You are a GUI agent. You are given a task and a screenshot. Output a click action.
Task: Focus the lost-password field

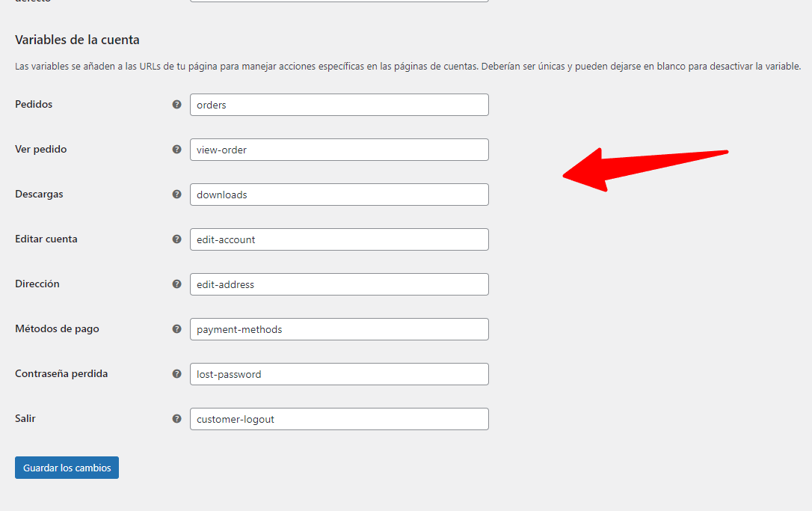tap(339, 374)
